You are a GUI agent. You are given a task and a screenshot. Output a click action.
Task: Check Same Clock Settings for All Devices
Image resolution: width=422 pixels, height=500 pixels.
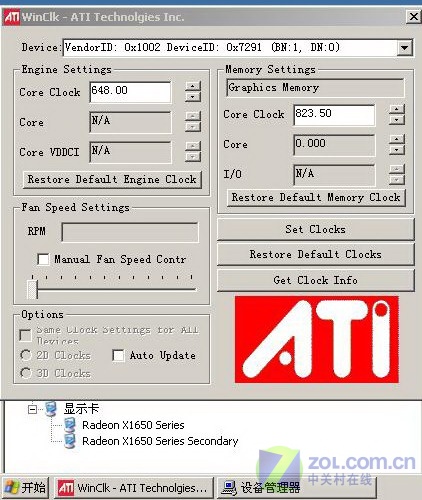(x=25, y=335)
